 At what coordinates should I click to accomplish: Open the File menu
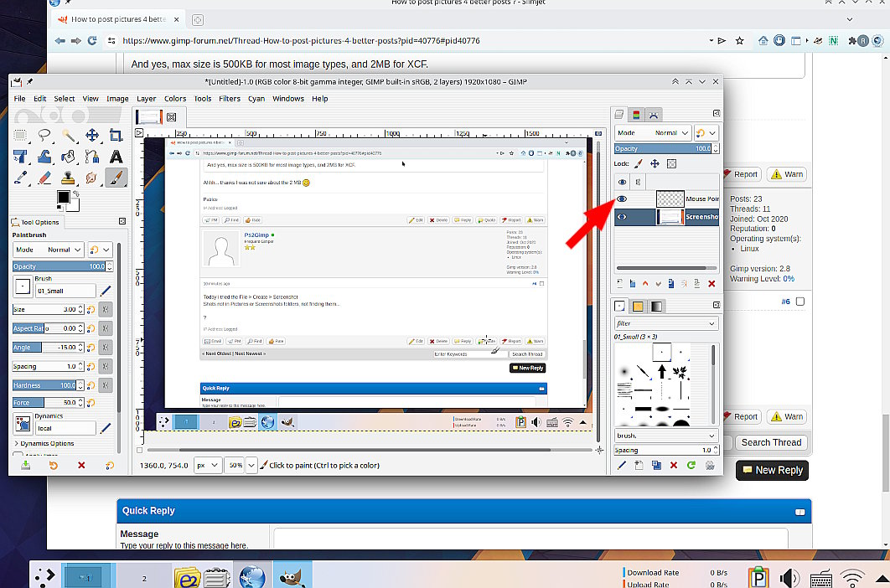click(20, 99)
